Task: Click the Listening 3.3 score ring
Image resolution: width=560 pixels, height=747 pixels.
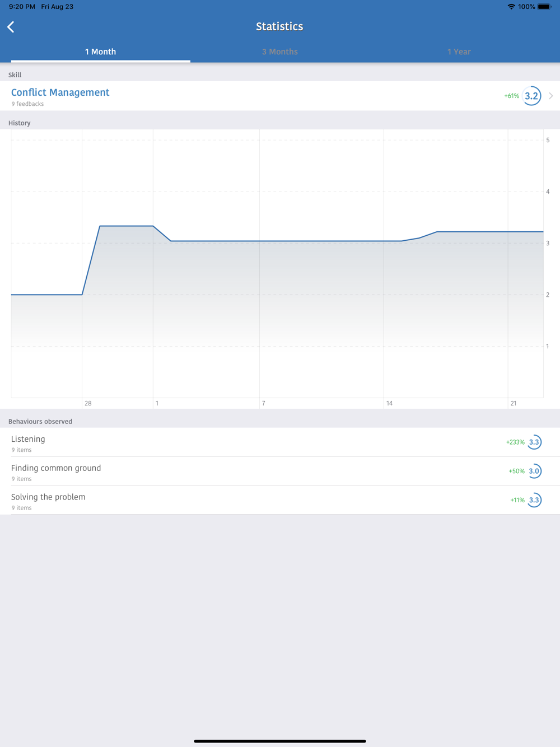Action: tap(534, 442)
